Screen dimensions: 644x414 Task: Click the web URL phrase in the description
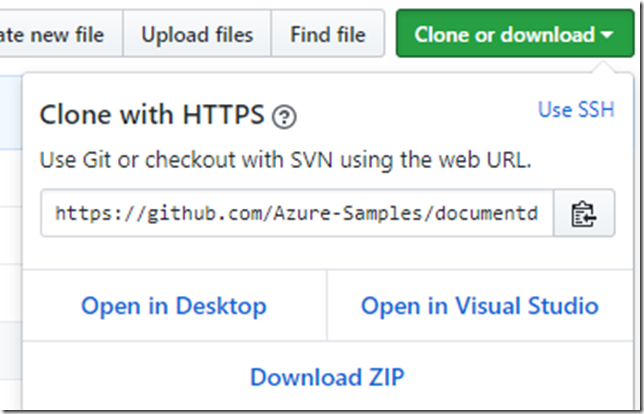484,160
